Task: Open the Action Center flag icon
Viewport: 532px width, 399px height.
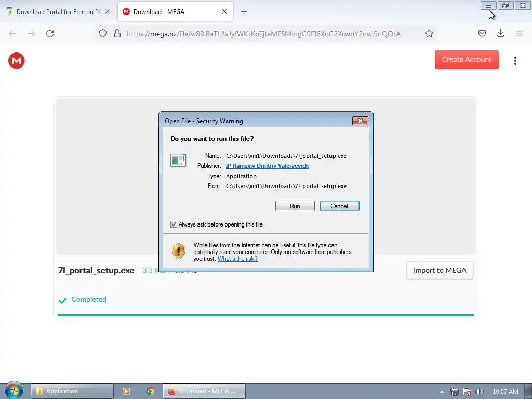Action: click(467, 392)
